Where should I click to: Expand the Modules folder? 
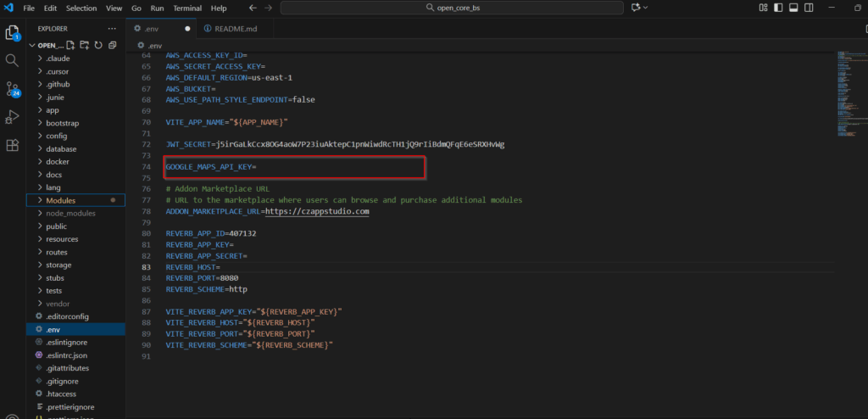60,200
